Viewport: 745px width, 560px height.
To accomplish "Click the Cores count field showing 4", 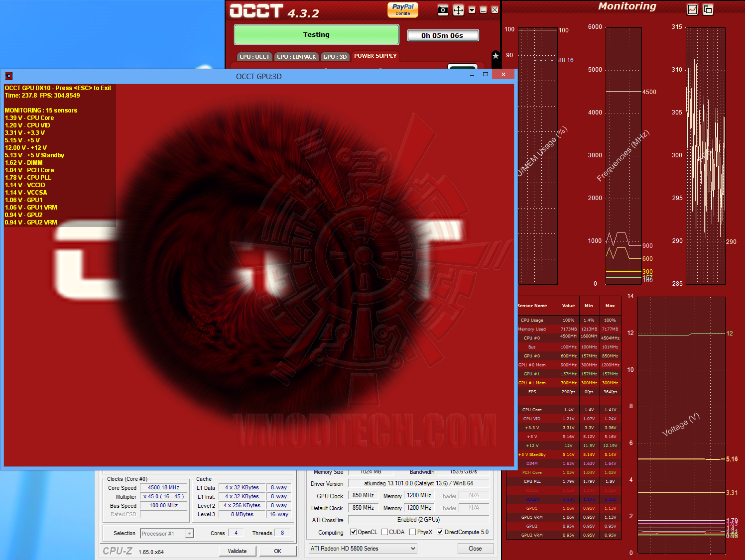I will tap(236, 533).
